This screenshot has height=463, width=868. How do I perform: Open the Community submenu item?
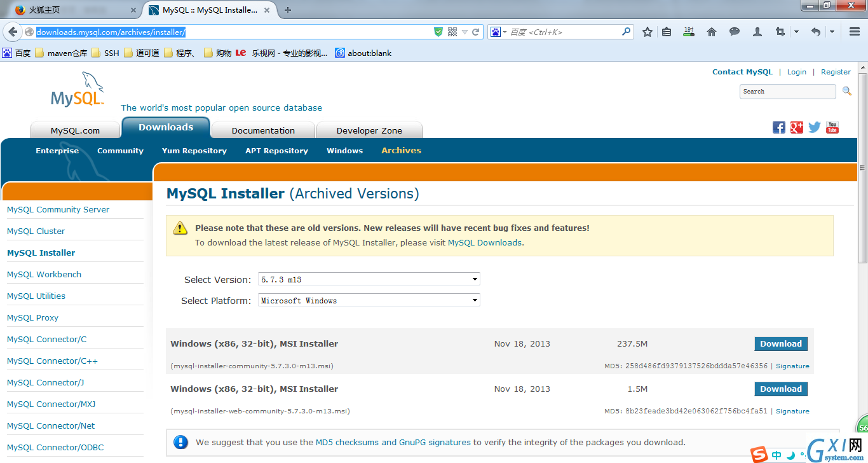[120, 151]
